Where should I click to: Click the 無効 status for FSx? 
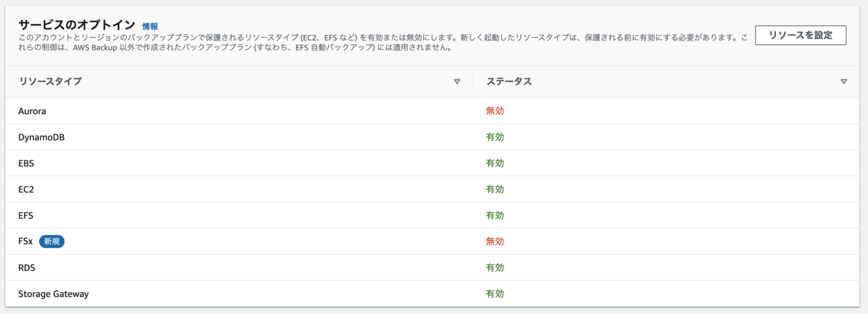pos(494,242)
